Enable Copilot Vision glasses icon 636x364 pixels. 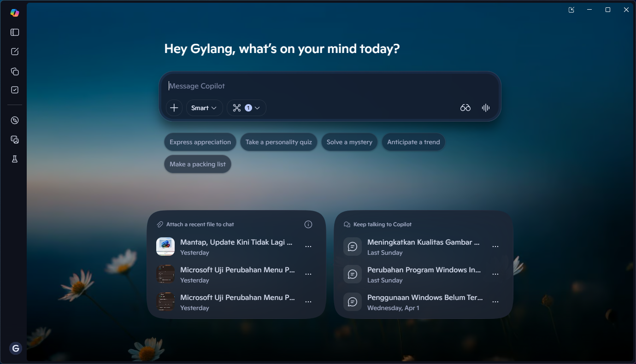[x=465, y=108]
